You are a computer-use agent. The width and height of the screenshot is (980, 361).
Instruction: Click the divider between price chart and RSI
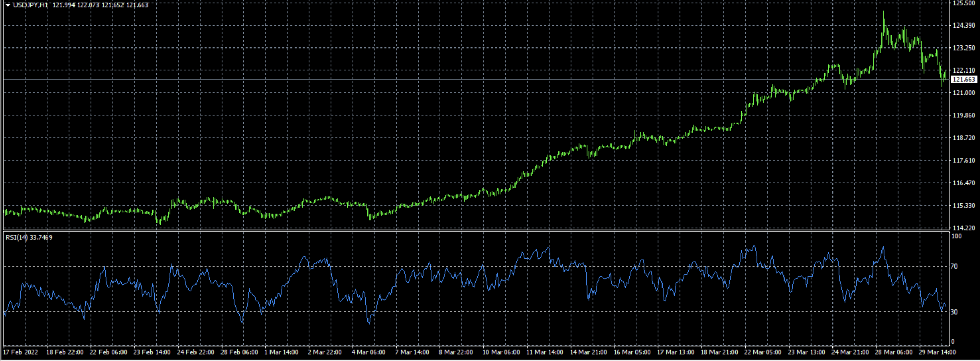coord(475,231)
